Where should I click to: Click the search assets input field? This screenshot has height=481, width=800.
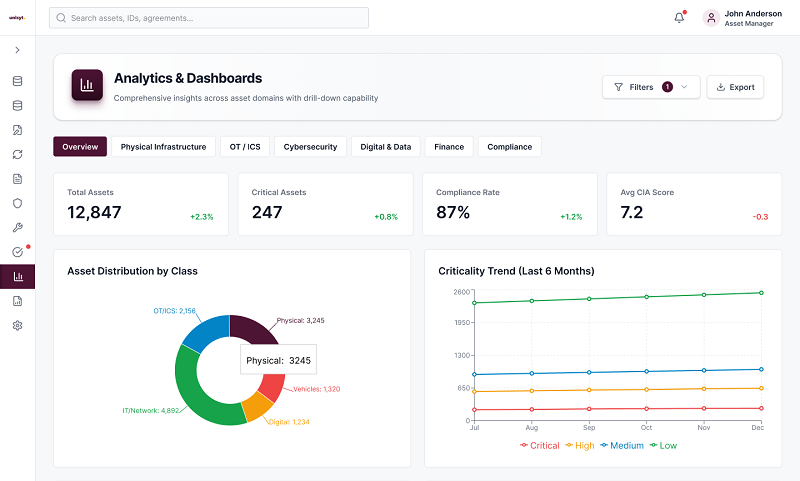click(x=209, y=18)
